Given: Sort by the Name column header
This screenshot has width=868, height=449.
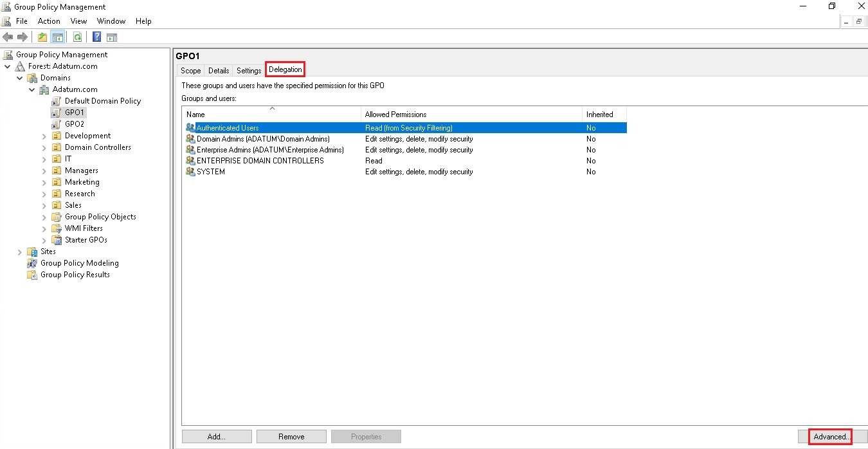Looking at the screenshot, I should [x=271, y=115].
